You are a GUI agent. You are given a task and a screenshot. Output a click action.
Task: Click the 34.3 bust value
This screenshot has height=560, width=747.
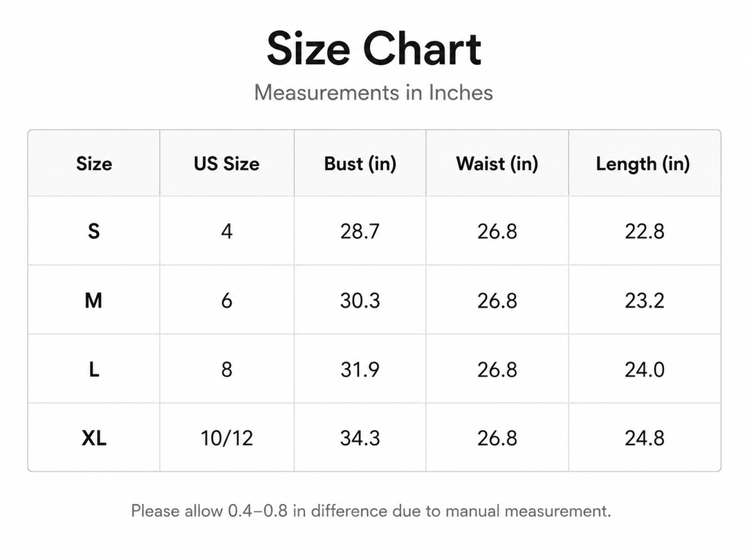360,438
